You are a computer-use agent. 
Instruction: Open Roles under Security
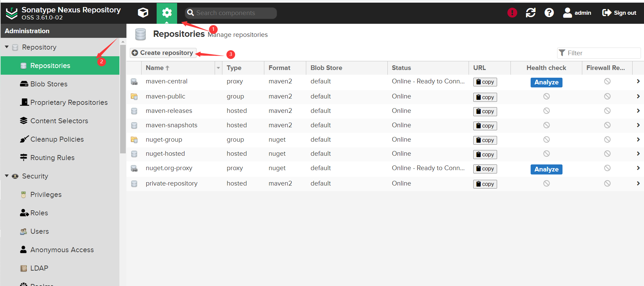point(60,213)
